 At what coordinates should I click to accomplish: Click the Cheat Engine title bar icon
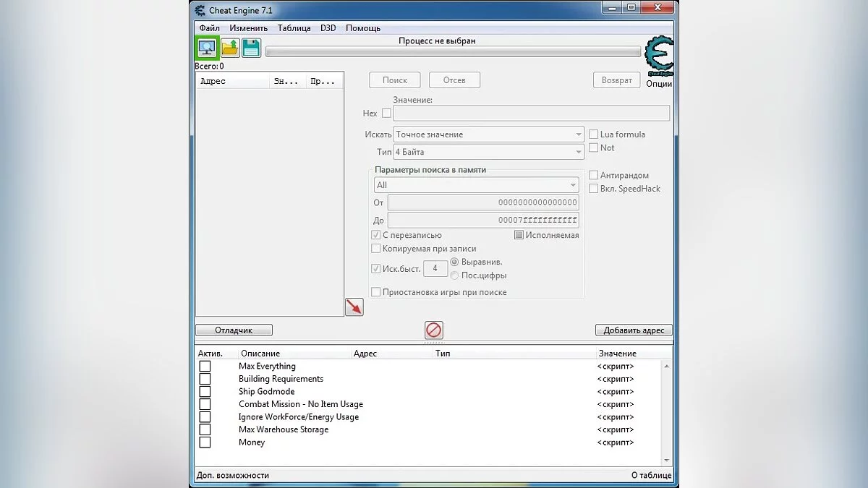pyautogui.click(x=200, y=10)
